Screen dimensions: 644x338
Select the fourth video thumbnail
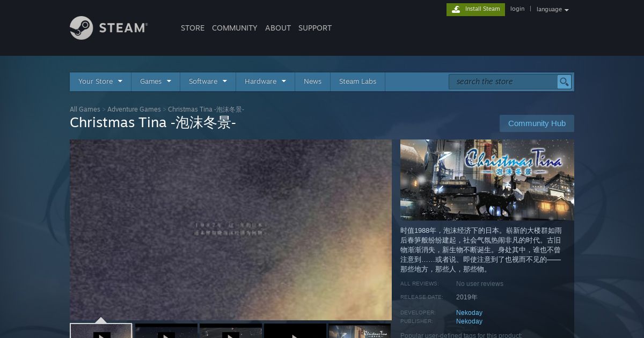(295, 331)
